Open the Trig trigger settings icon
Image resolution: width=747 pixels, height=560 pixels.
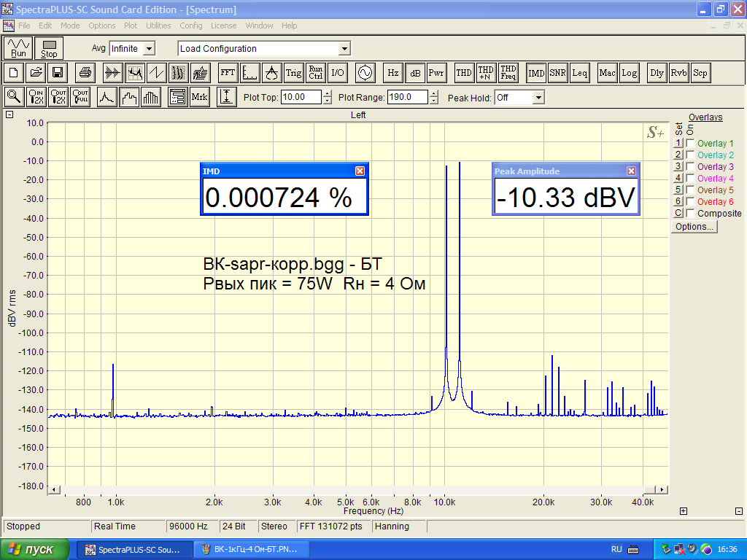[x=293, y=73]
